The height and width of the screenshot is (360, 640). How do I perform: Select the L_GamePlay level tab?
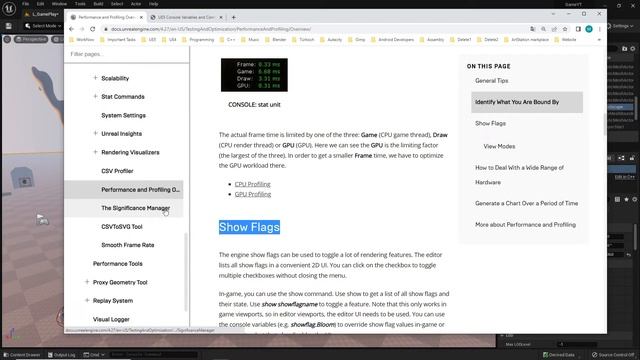[42, 14]
